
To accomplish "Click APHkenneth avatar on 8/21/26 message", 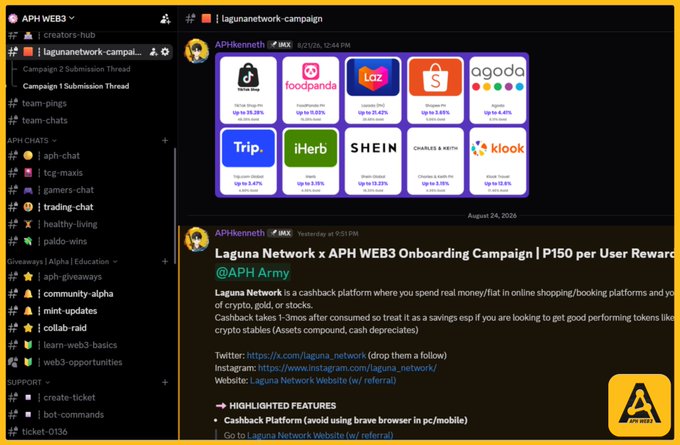I will (196, 51).
